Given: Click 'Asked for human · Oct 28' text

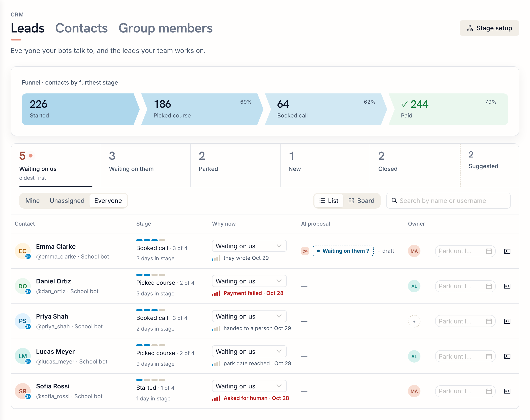Looking at the screenshot, I should 256,398.
